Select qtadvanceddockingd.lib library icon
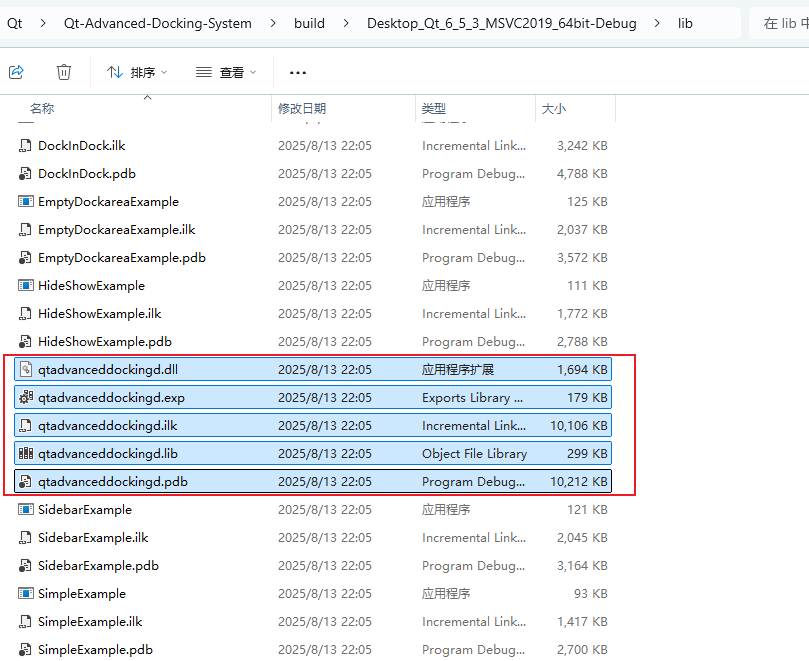809x661 pixels. 26,454
